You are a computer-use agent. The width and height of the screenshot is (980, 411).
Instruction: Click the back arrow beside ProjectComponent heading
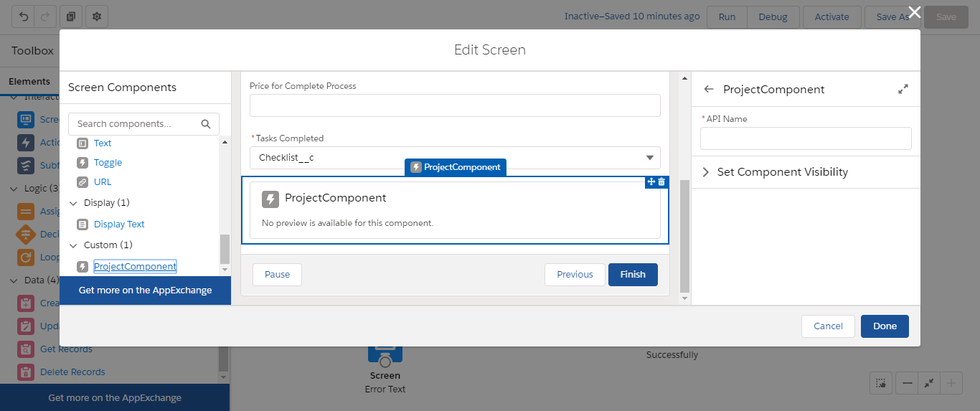[x=709, y=90]
